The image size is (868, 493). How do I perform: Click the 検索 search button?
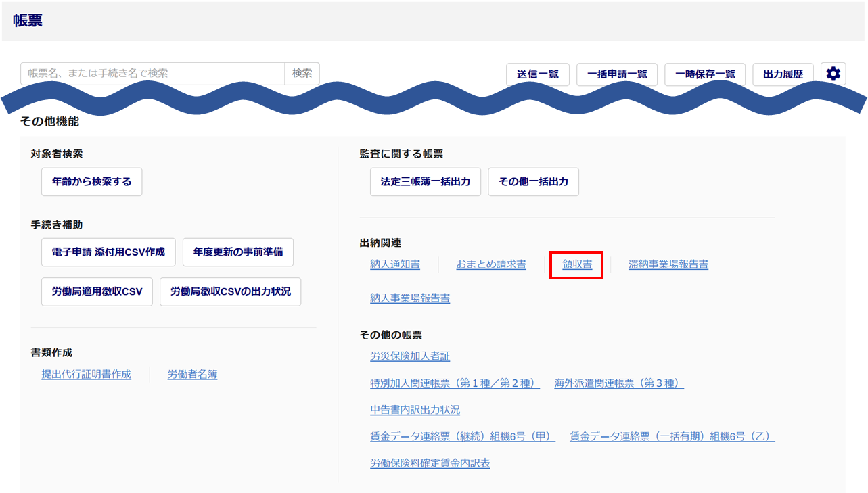pyautogui.click(x=302, y=74)
